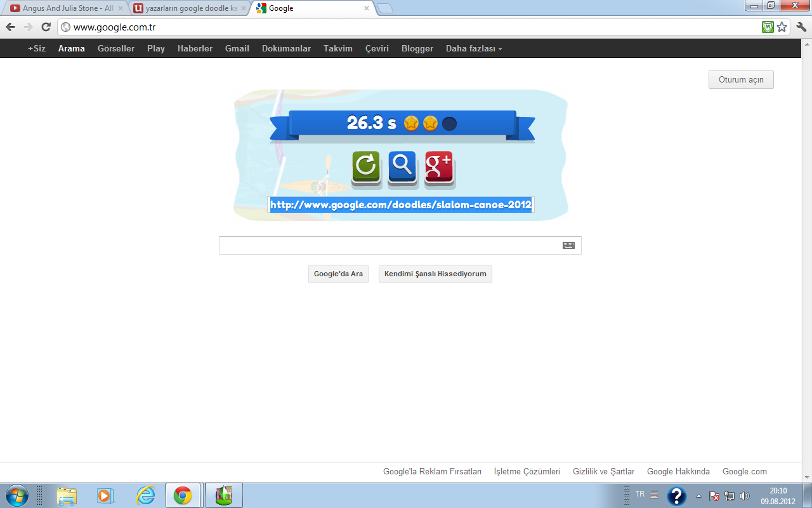Screen dimensions: 812x508
Task: Open İşletme Çözümleri footer link
Action: click(x=527, y=472)
